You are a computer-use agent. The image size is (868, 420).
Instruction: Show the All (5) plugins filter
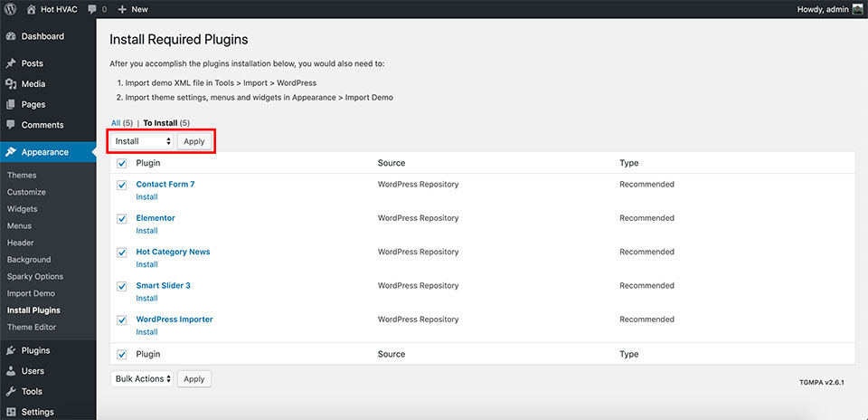click(x=122, y=123)
